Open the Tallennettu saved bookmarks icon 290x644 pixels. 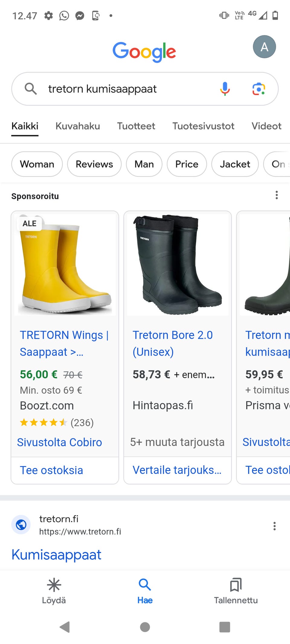point(236,585)
